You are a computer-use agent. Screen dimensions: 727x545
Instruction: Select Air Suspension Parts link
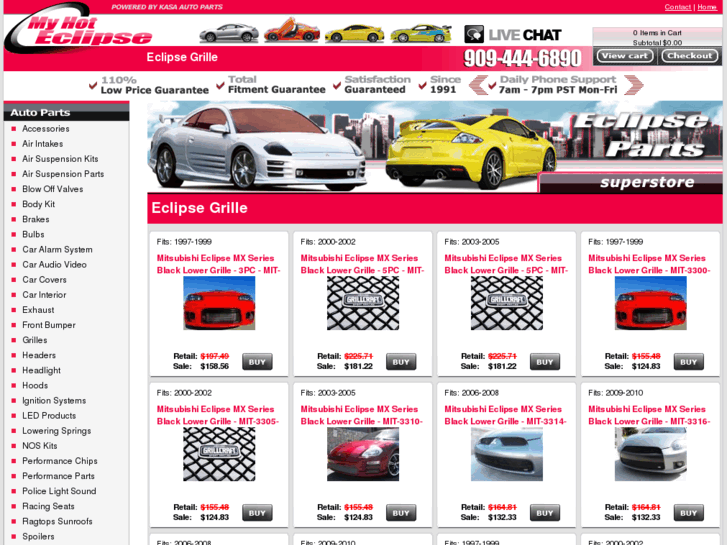63,174
